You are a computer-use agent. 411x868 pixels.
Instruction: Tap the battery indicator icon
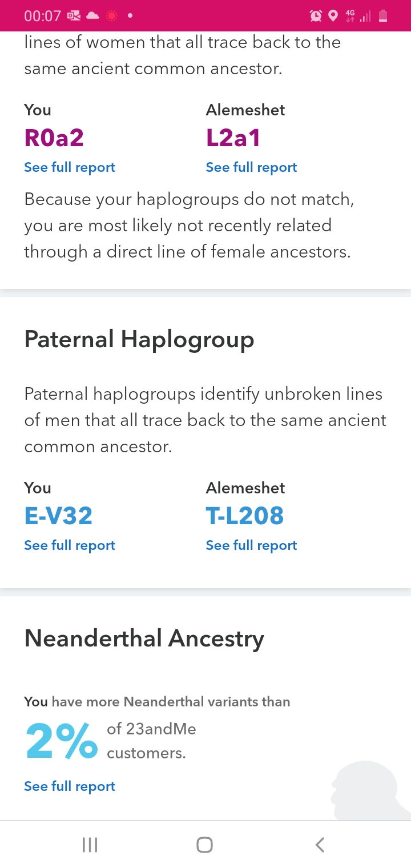click(x=383, y=16)
